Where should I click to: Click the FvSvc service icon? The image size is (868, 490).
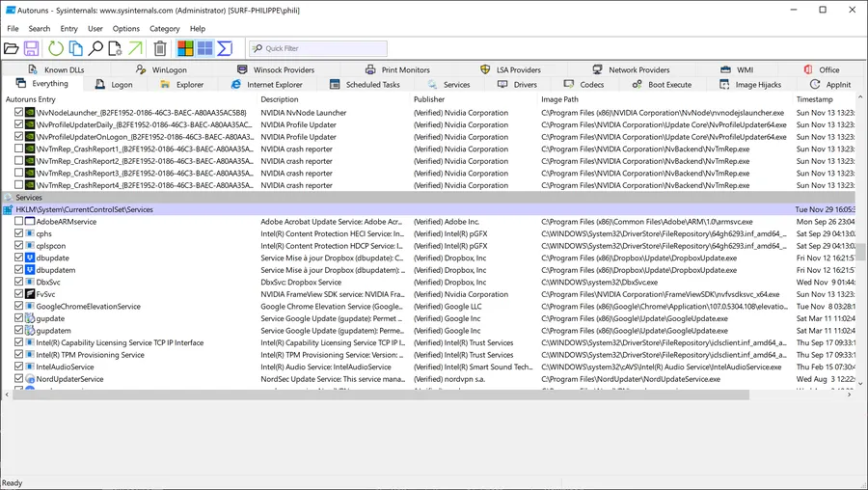tap(30, 294)
